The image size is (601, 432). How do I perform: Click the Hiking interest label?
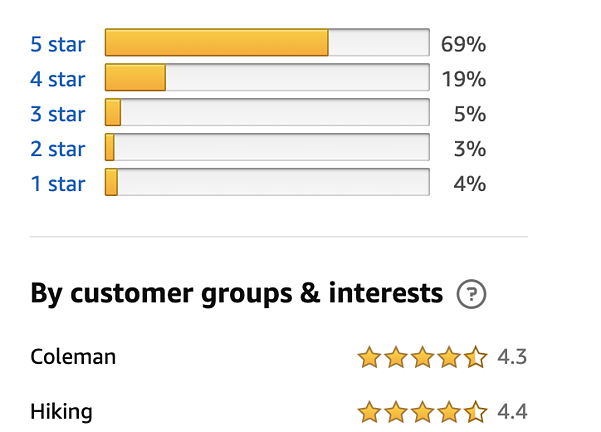(61, 412)
